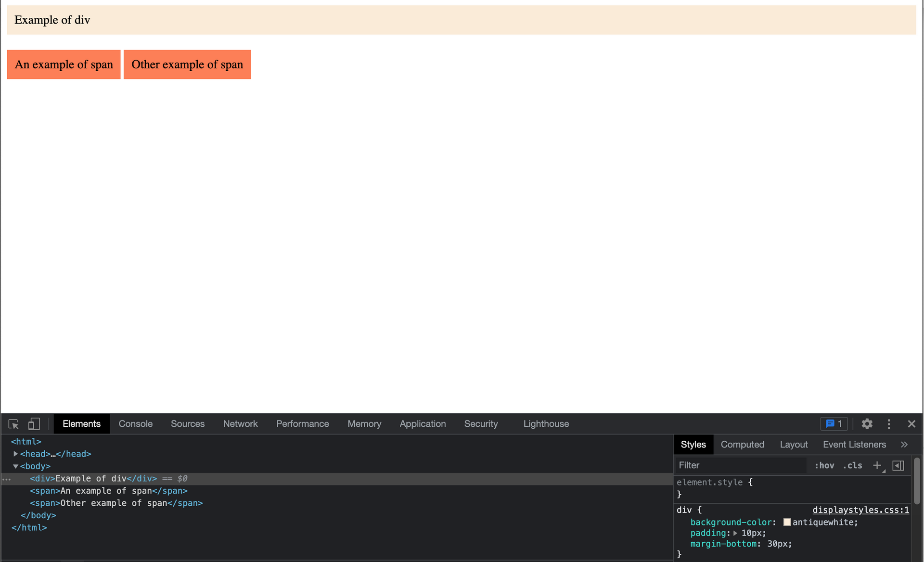Toggle the computed styles sidebar icon
Image resolution: width=924 pixels, height=562 pixels.
898,465
